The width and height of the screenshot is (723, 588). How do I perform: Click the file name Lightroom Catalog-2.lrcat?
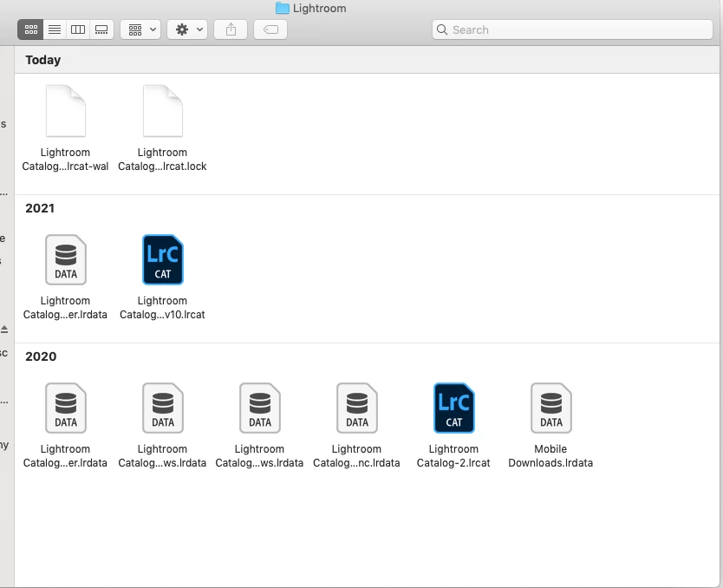coord(453,455)
